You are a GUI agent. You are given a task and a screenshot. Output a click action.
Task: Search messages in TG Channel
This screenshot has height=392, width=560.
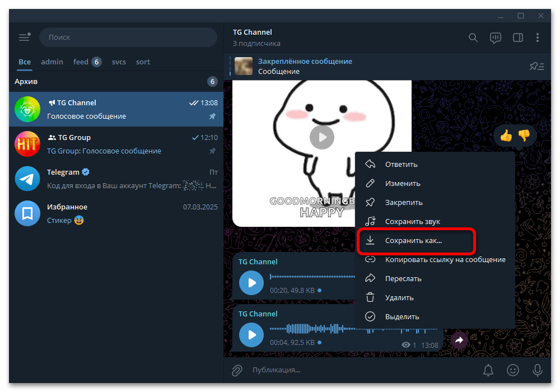point(473,38)
